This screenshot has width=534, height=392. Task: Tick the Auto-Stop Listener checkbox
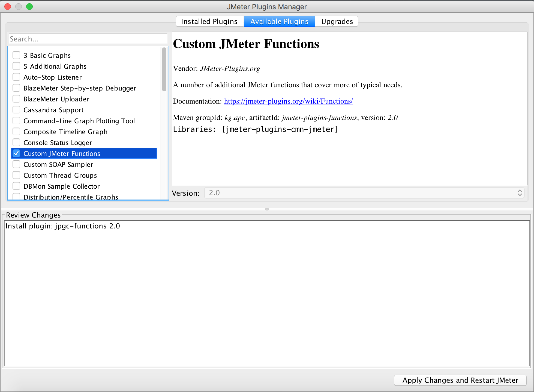tap(16, 77)
